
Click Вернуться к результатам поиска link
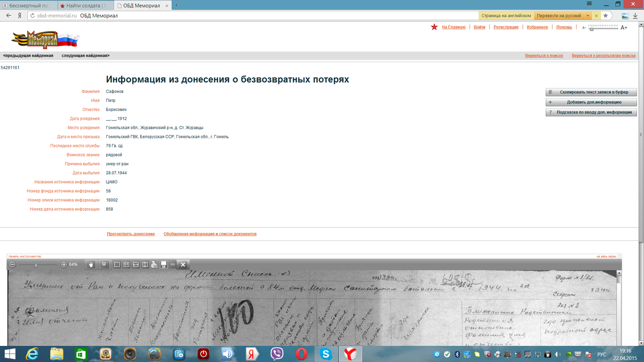(603, 56)
